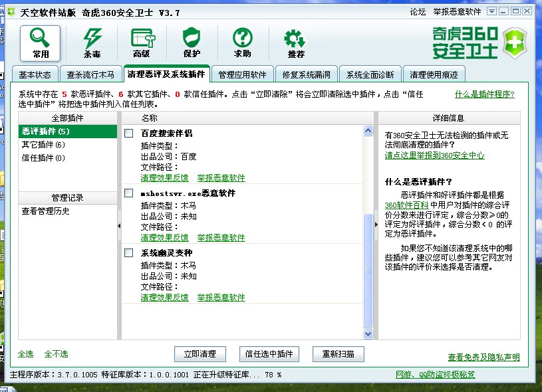542x392 pixels.
Task: Open the 网游、QQ防盗终极秘笈 link
Action: pyautogui.click(x=436, y=374)
